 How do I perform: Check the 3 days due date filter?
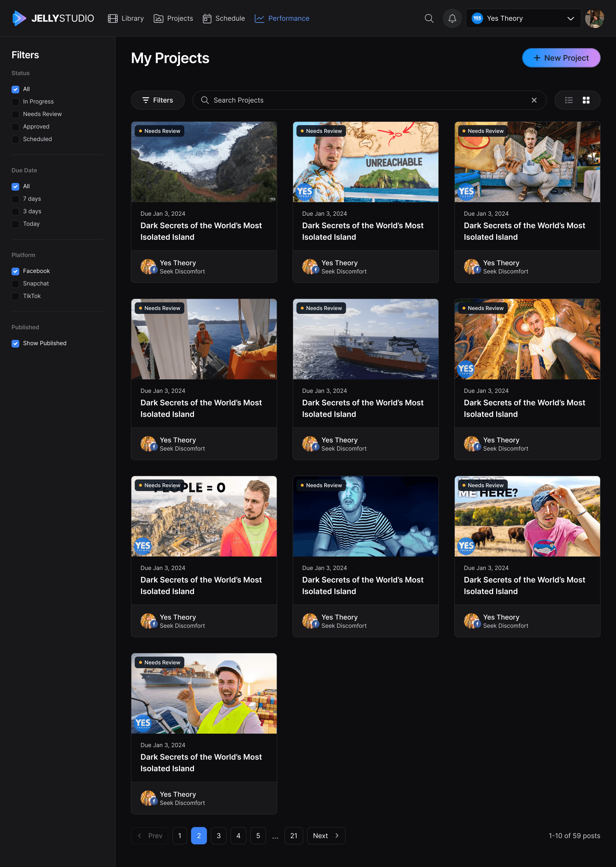pyautogui.click(x=15, y=211)
